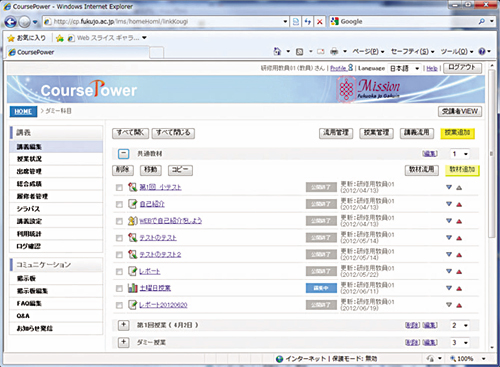
Task: Click the yellow 授業追加 button
Action: click(x=457, y=133)
